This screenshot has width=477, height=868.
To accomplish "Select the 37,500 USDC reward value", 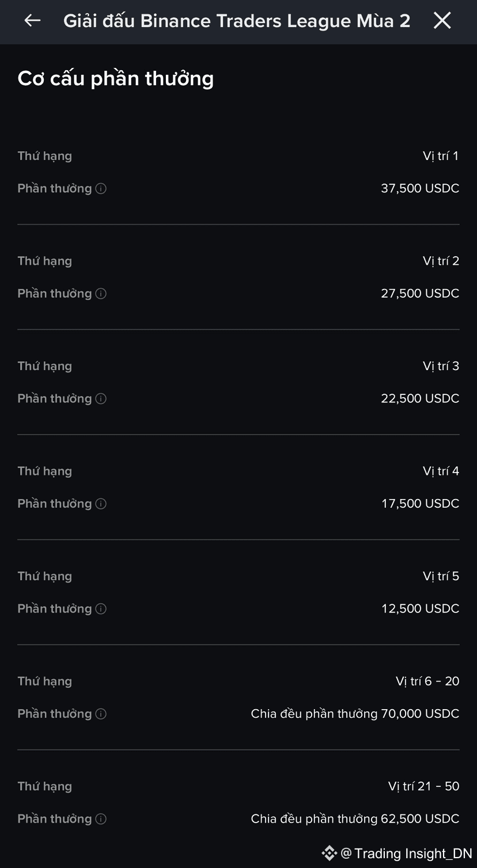I will coord(420,188).
